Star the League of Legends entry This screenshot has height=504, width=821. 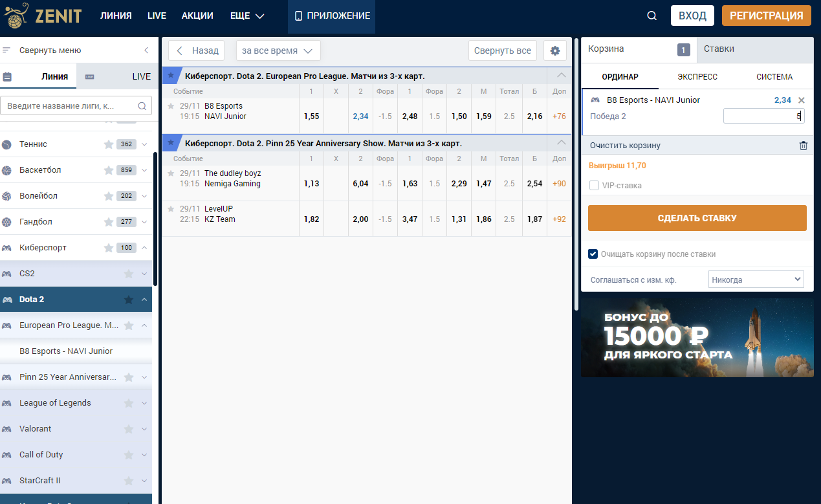[x=129, y=403]
